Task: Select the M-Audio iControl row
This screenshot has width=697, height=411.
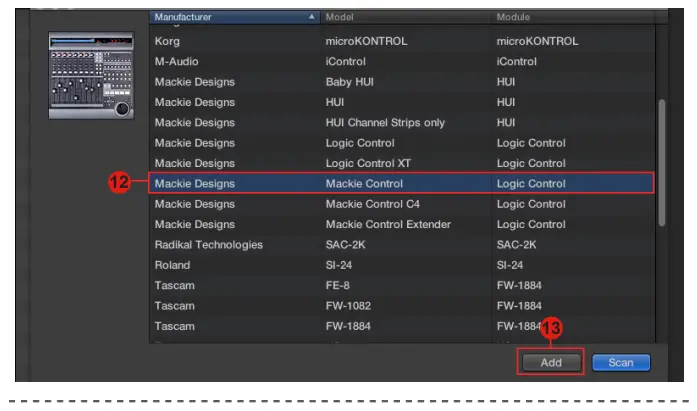Action: point(402,61)
